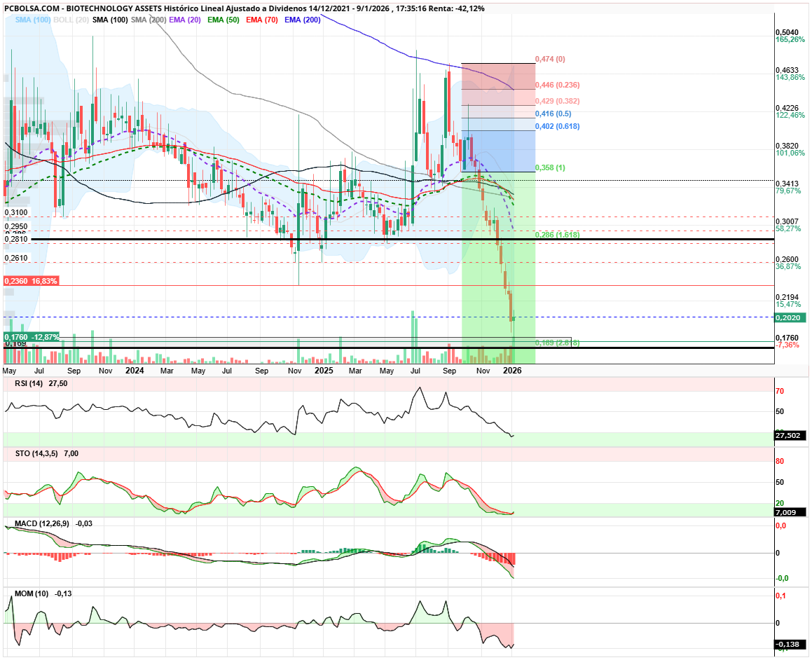Click the current price tag 0,2020
The image size is (812, 660).
(790, 317)
